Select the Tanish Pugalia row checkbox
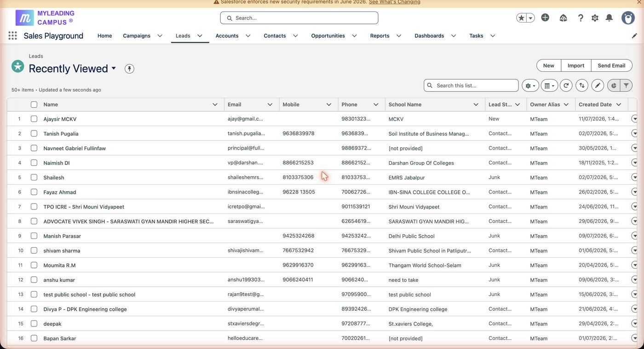The width and height of the screenshot is (644, 349). click(34, 134)
